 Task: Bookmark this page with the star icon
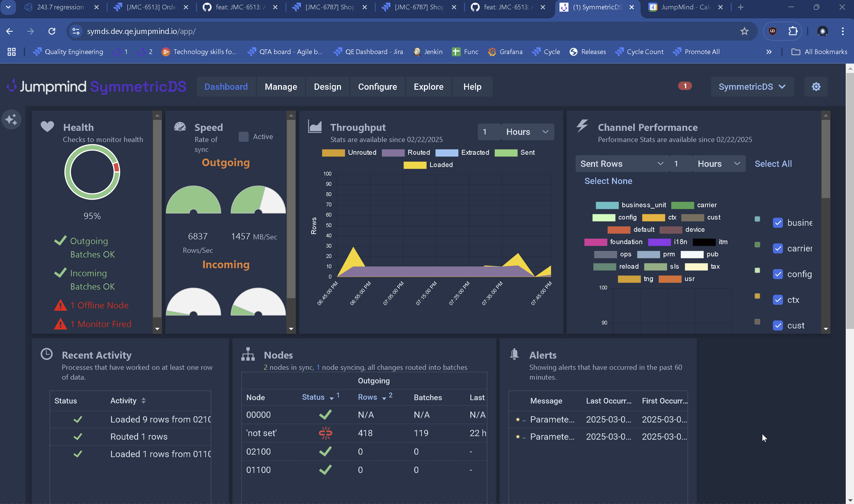(x=744, y=31)
